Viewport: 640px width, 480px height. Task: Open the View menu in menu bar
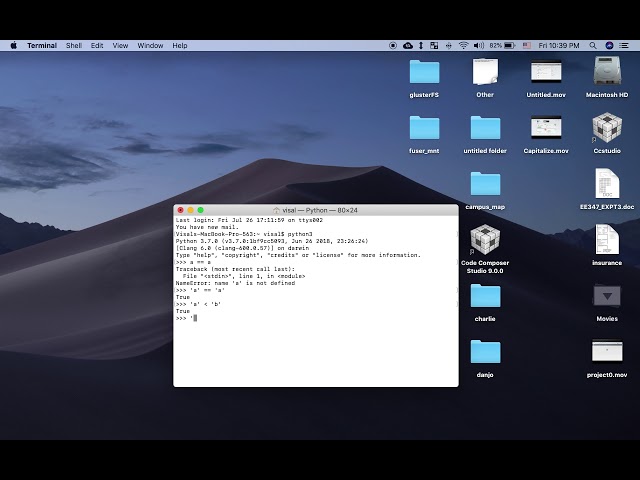coord(120,45)
